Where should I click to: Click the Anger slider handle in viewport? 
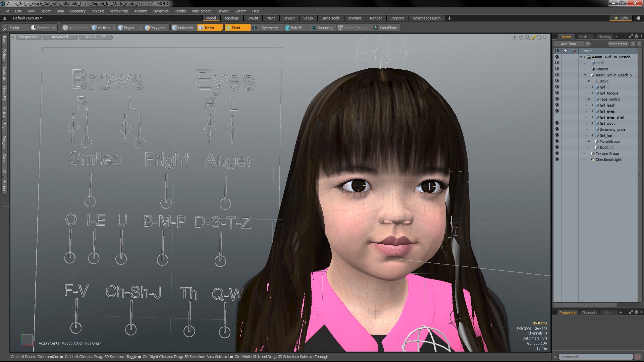tap(225, 203)
